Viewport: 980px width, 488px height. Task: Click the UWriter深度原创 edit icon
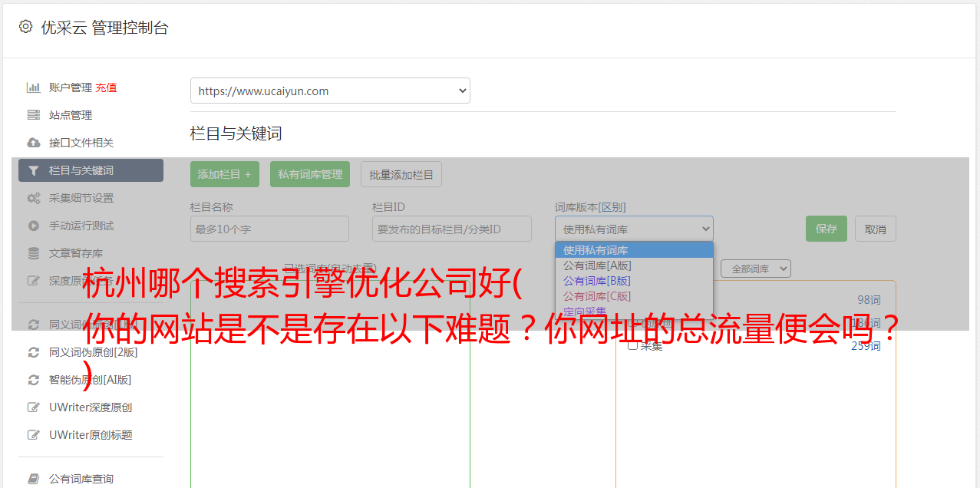coord(34,407)
